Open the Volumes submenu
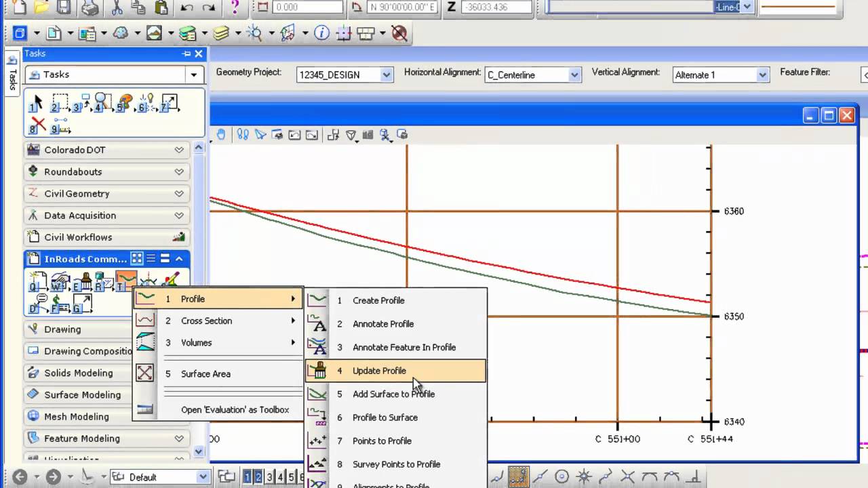Viewport: 868px width, 488px height. pos(218,342)
